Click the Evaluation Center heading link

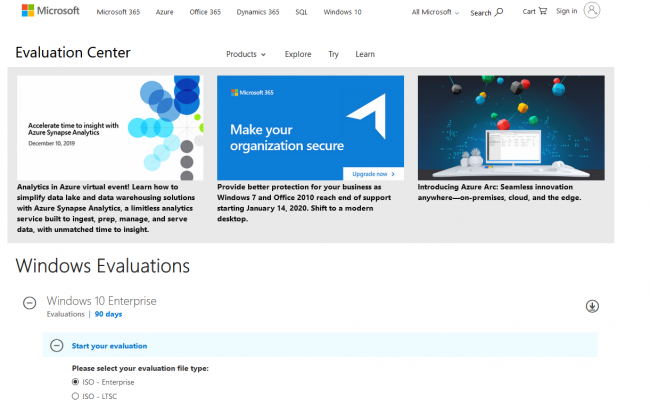click(73, 53)
